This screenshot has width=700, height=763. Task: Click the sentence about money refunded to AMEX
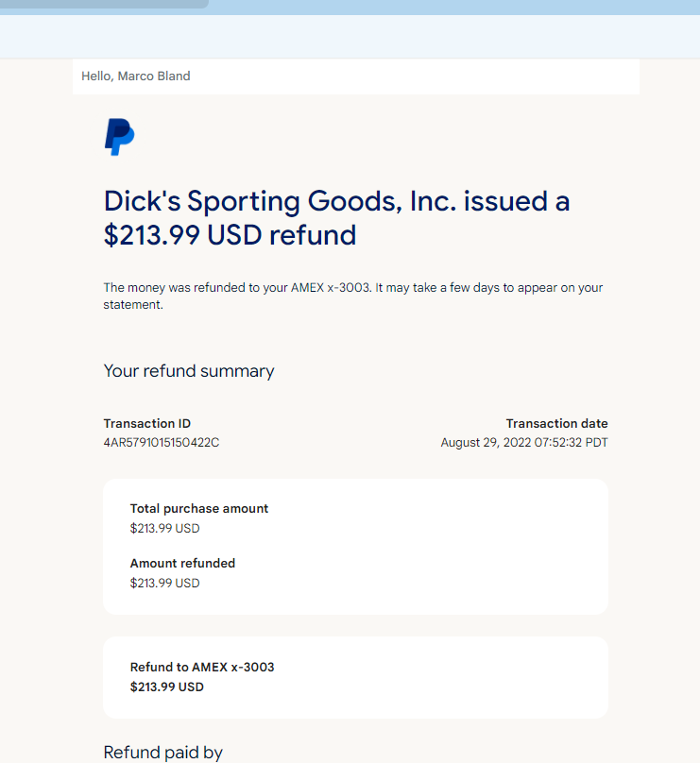coord(353,296)
